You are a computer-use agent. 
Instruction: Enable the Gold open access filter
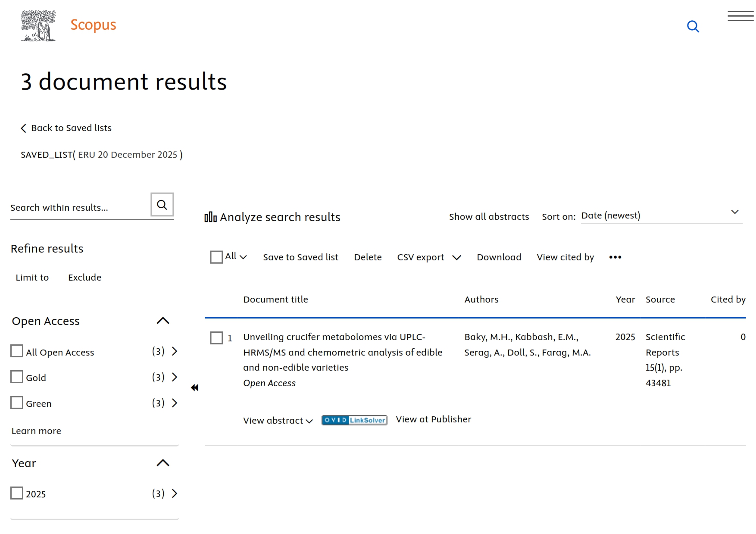point(17,377)
